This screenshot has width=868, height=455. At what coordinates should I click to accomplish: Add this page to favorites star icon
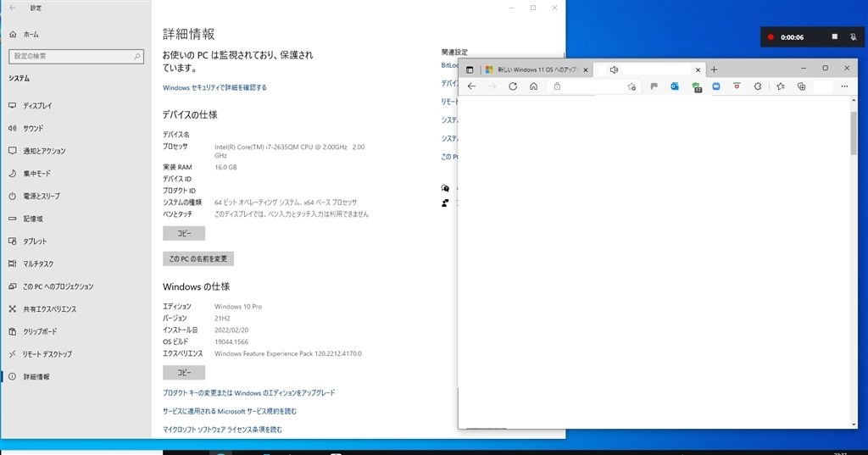click(632, 86)
